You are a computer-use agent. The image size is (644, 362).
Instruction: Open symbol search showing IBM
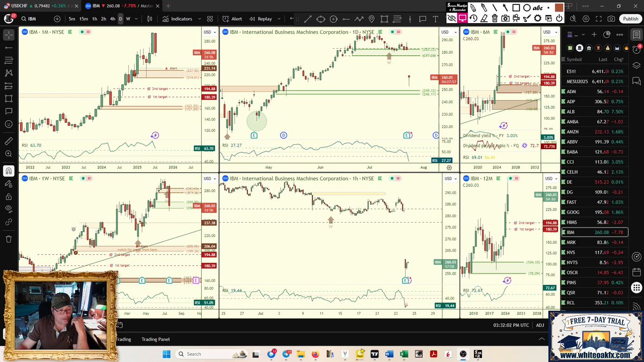33,19
